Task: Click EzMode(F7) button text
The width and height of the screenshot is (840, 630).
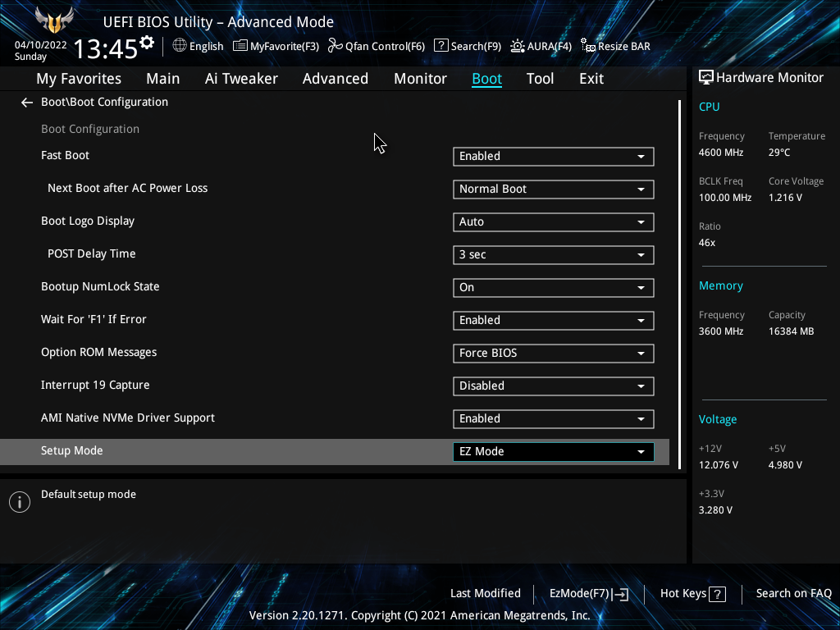Action: [580, 594]
